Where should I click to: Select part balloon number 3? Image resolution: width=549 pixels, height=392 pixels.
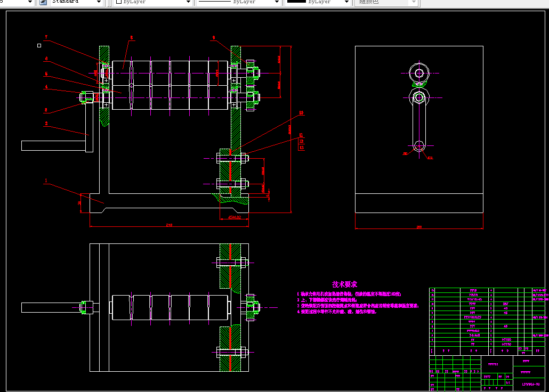tap(46, 110)
